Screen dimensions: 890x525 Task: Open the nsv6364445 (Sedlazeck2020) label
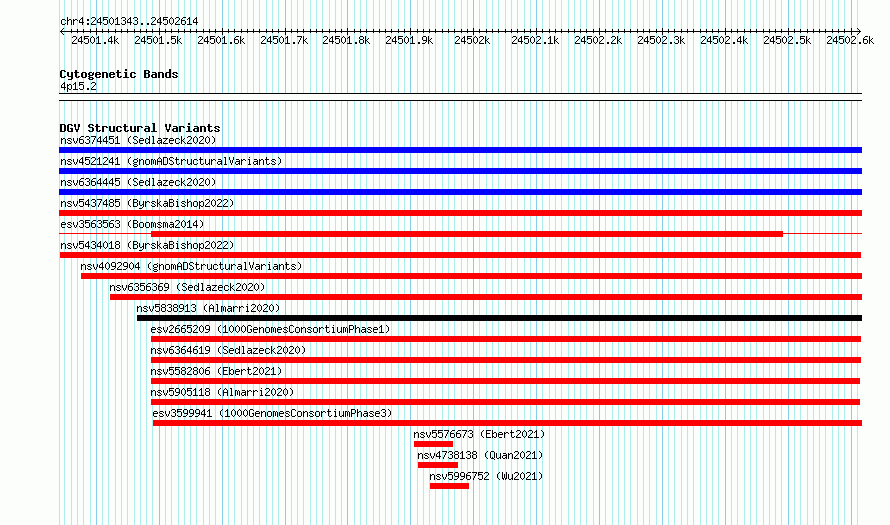pos(138,182)
